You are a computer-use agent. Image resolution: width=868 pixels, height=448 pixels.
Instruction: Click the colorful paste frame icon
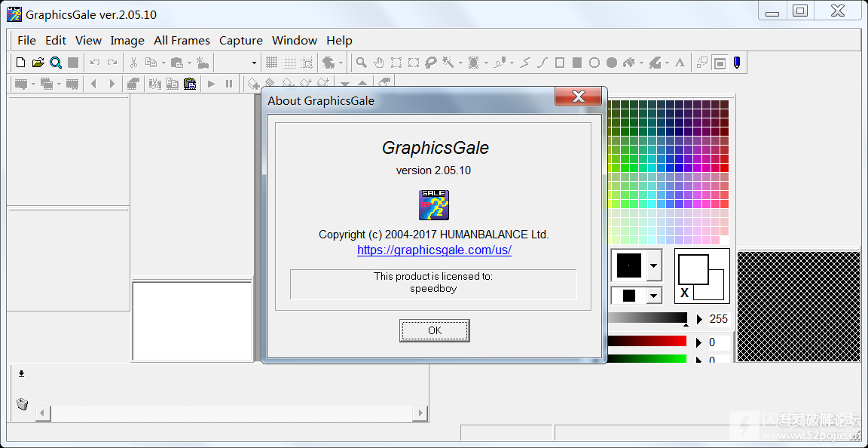coord(190,84)
